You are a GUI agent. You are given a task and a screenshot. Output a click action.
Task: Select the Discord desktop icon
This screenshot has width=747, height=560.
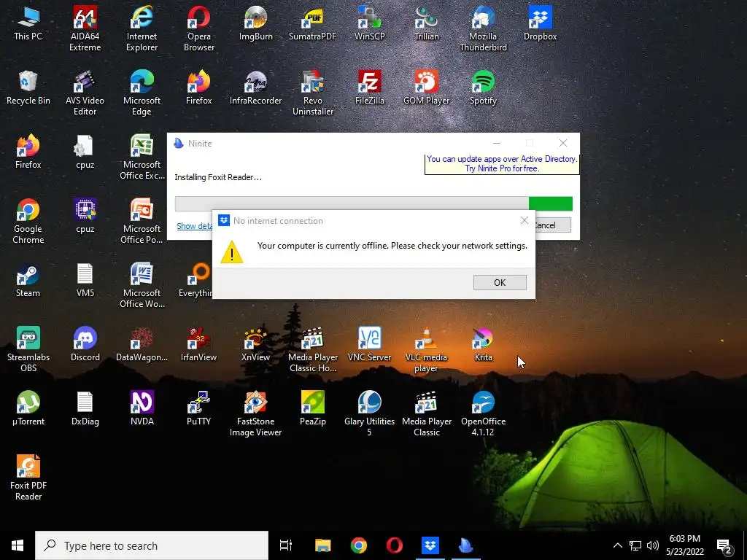85,344
